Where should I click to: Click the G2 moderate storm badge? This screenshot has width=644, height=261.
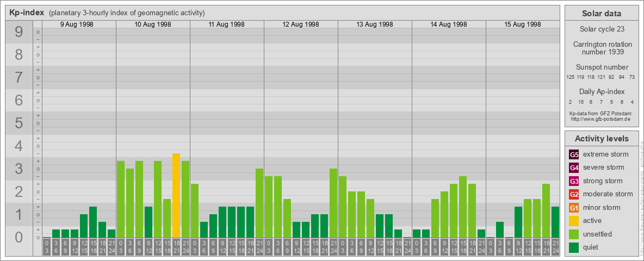coord(574,194)
